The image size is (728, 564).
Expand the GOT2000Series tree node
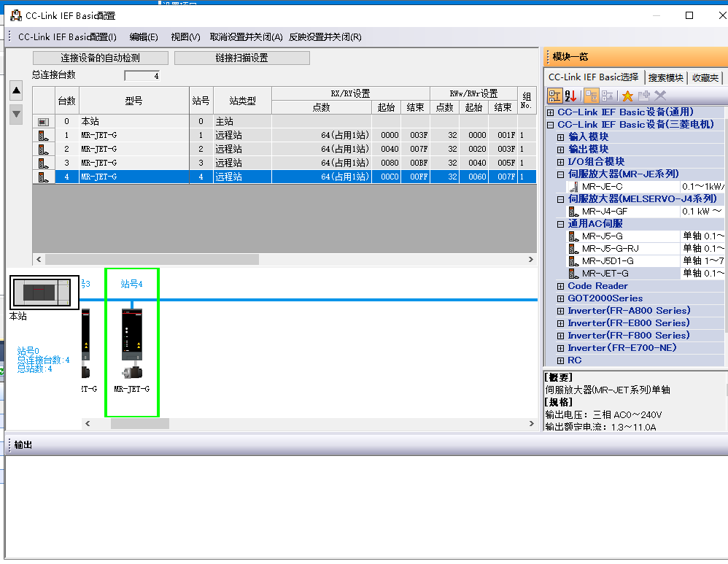tap(561, 298)
